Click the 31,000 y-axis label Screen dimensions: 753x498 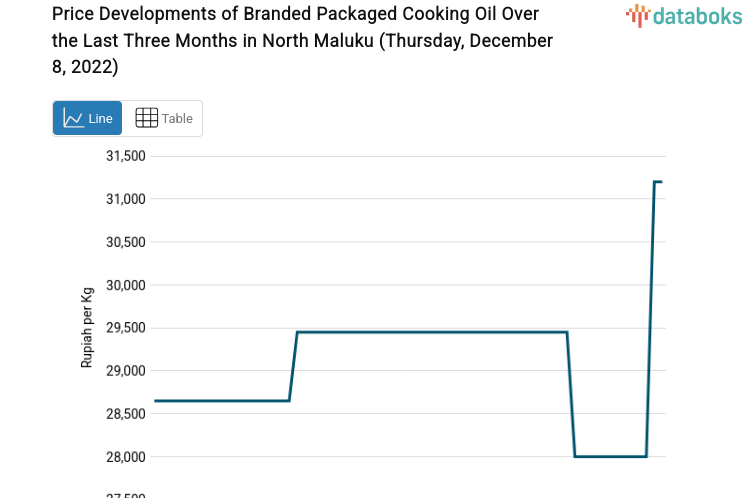coord(126,199)
